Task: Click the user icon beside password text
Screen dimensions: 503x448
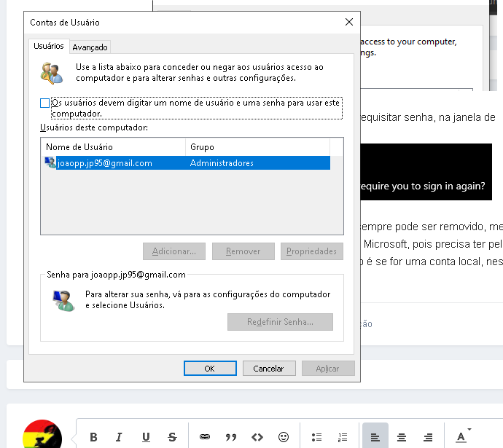Action: 63,301
